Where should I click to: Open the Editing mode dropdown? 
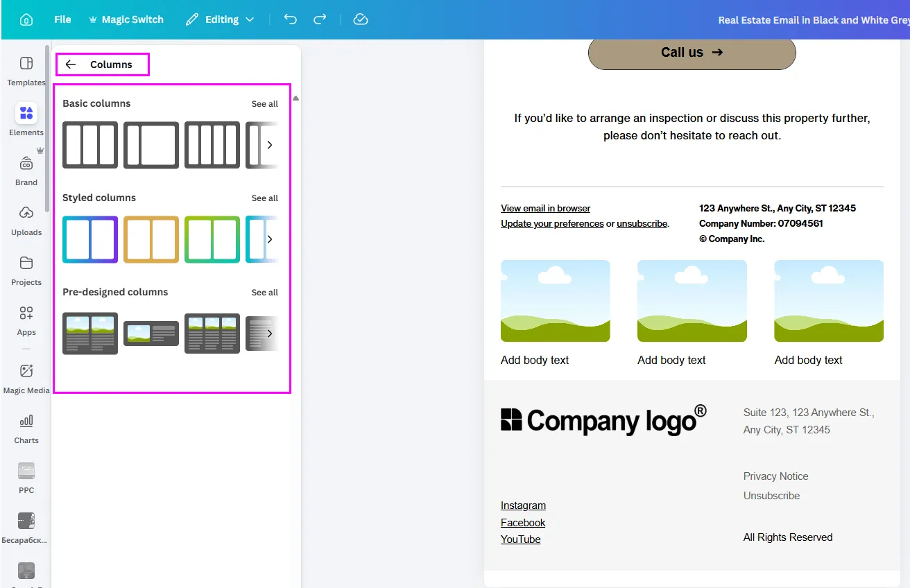tap(220, 19)
